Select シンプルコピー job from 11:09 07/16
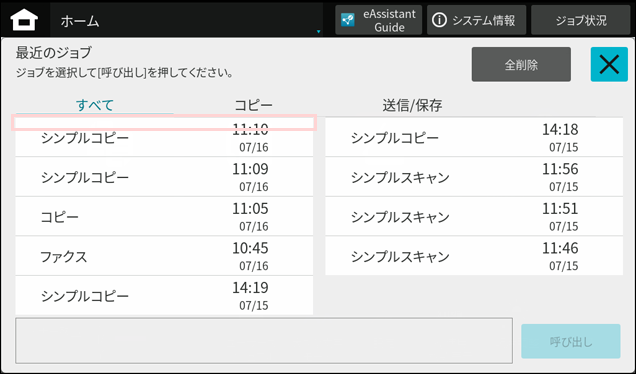 coord(164,177)
